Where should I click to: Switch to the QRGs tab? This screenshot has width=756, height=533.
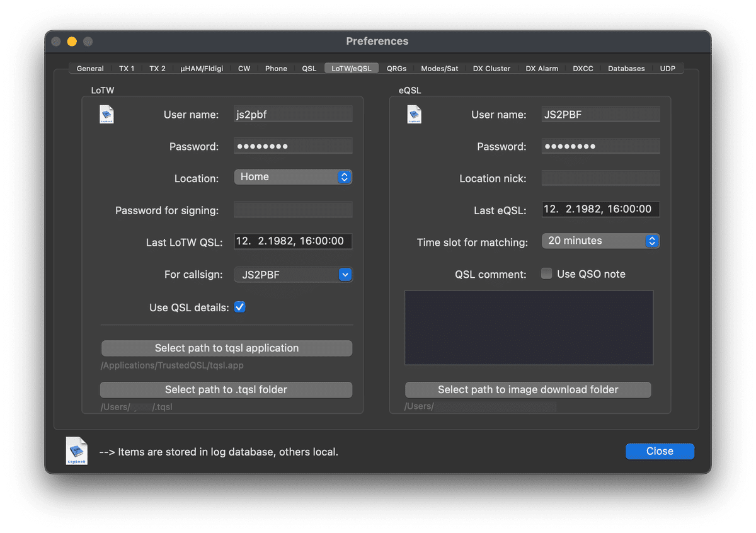click(397, 69)
